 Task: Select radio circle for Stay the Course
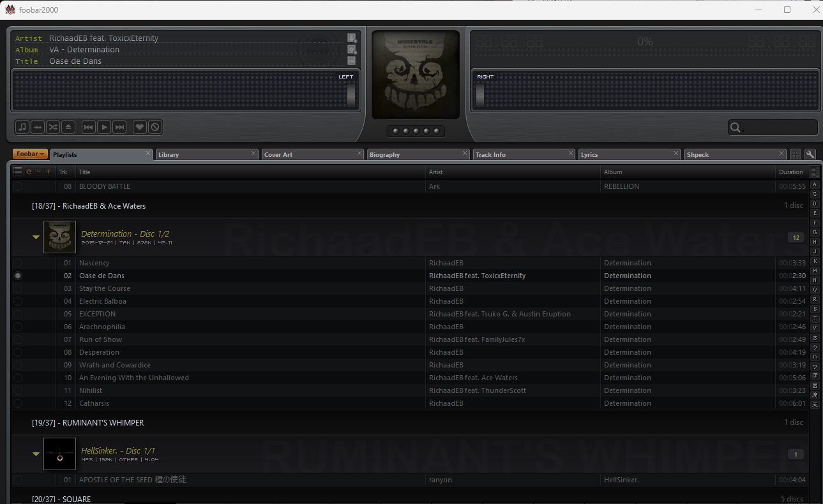pyautogui.click(x=18, y=288)
